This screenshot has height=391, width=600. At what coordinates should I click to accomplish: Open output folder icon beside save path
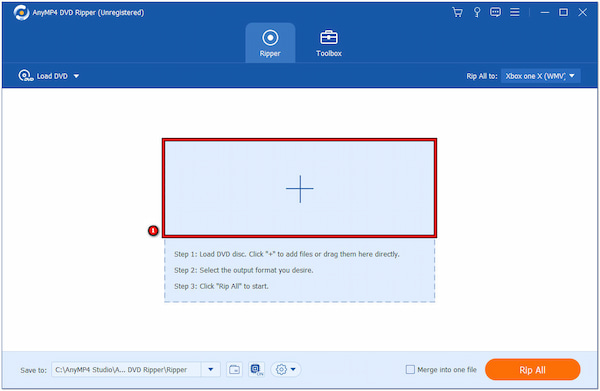pos(234,370)
